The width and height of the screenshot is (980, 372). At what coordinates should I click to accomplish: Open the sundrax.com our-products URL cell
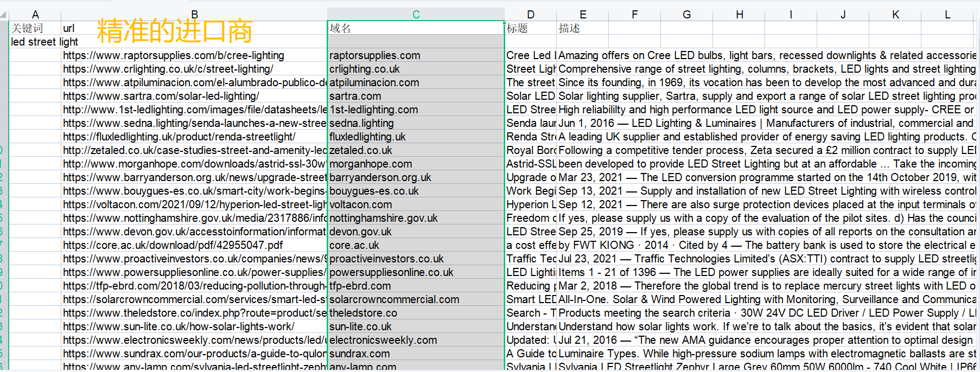tap(194, 354)
